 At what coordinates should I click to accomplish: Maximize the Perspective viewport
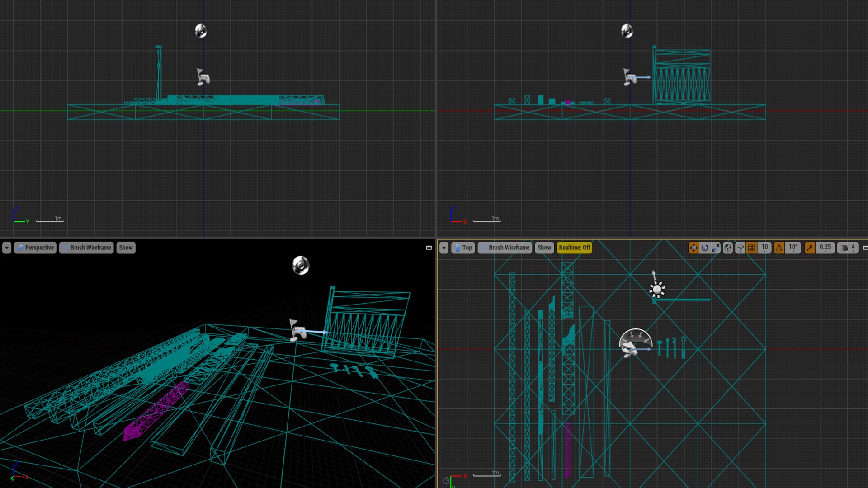[x=429, y=248]
